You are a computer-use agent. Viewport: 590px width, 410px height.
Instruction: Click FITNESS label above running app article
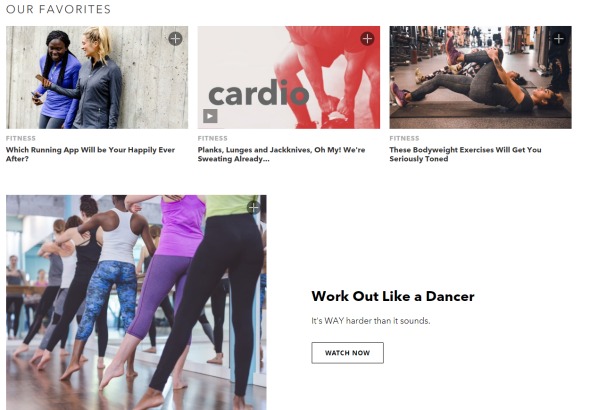(x=21, y=138)
